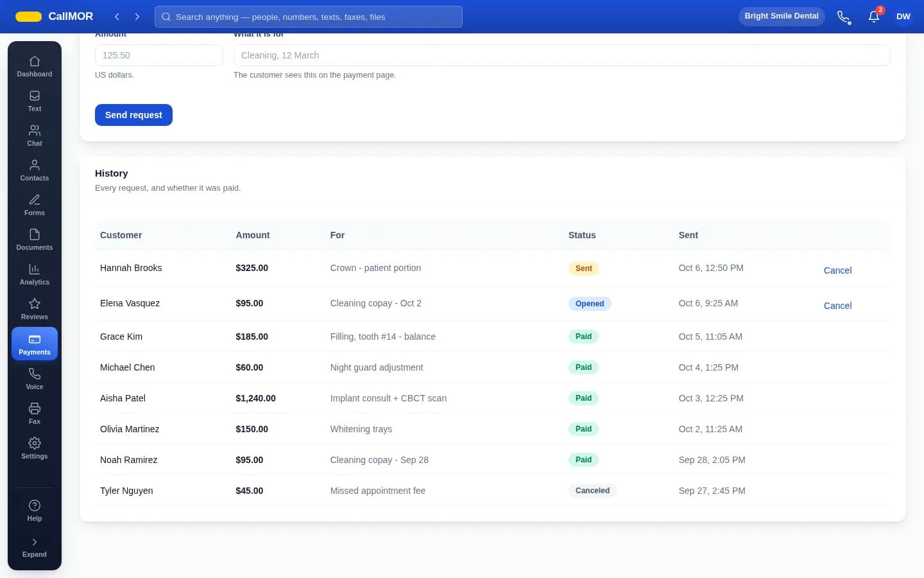Open Text messaging in sidebar

(35, 101)
